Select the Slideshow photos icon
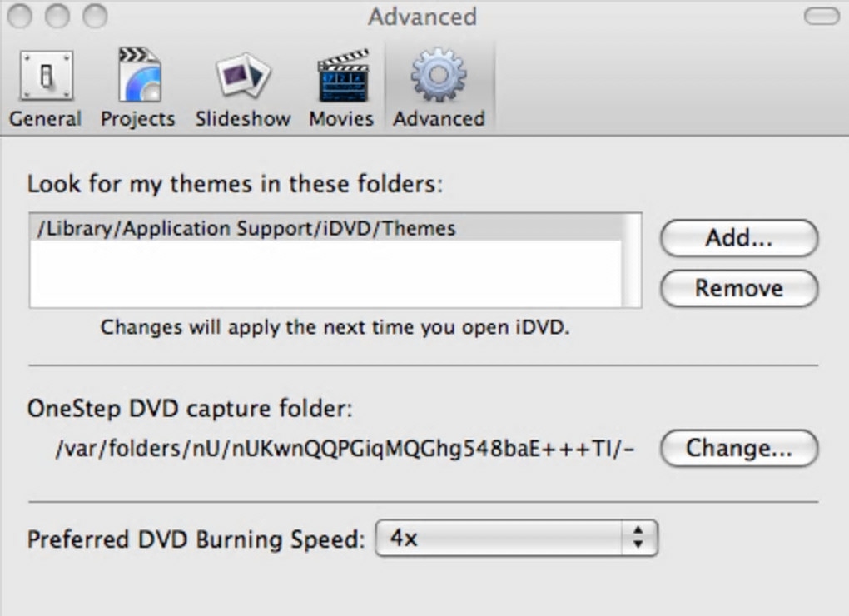 [x=242, y=76]
